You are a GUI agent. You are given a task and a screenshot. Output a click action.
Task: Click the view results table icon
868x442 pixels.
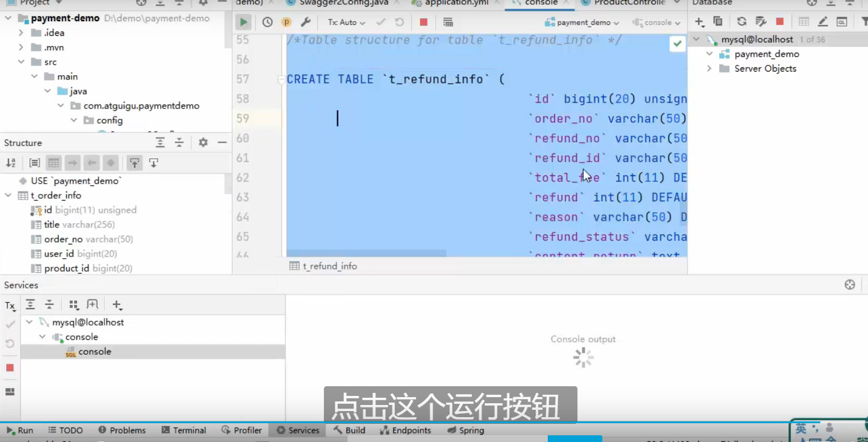[x=448, y=22]
